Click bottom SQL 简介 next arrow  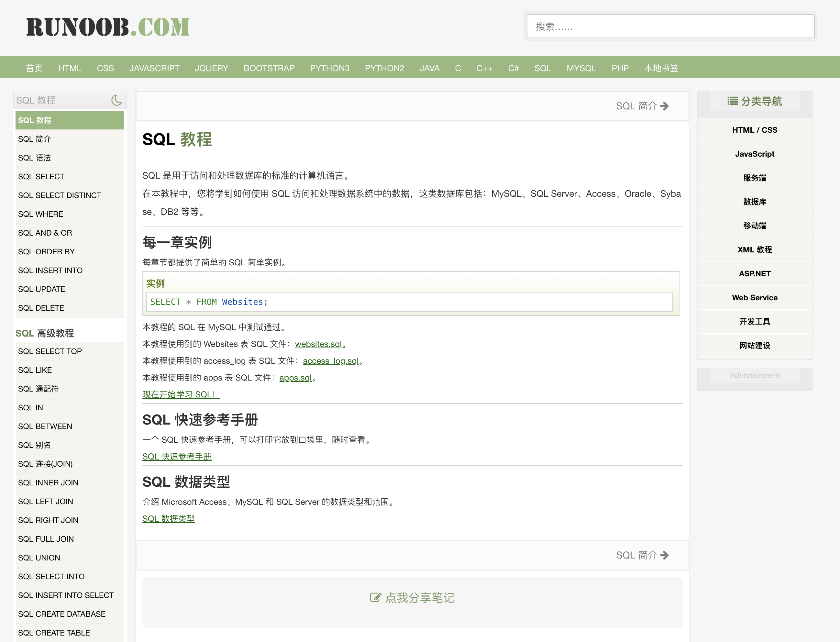664,555
